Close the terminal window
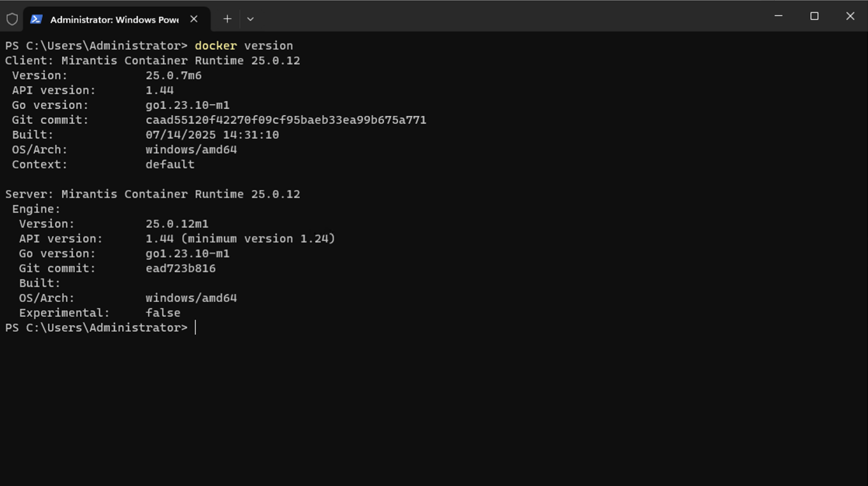Image resolution: width=868 pixels, height=486 pixels. 850,16
